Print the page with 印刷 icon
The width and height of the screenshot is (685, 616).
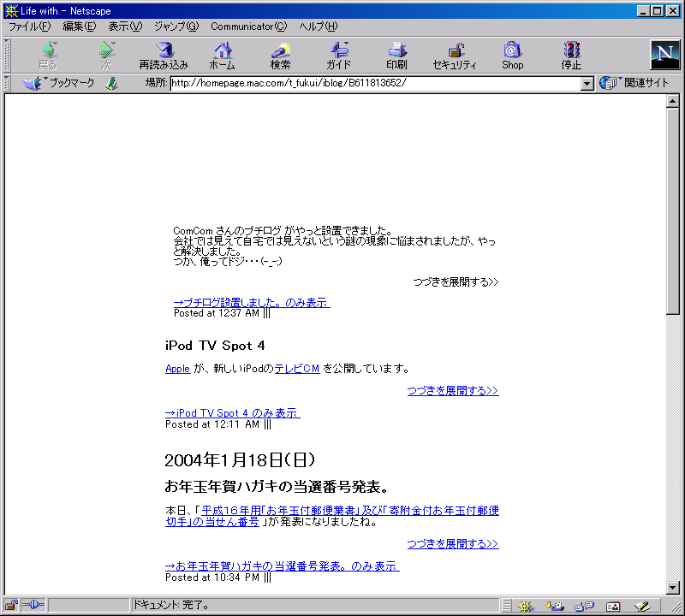(396, 55)
